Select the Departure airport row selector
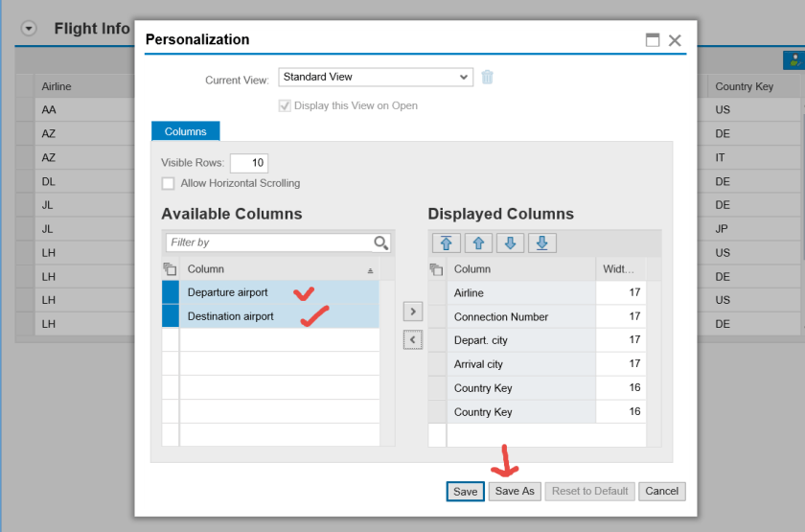This screenshot has height=532, width=805. pos(170,292)
